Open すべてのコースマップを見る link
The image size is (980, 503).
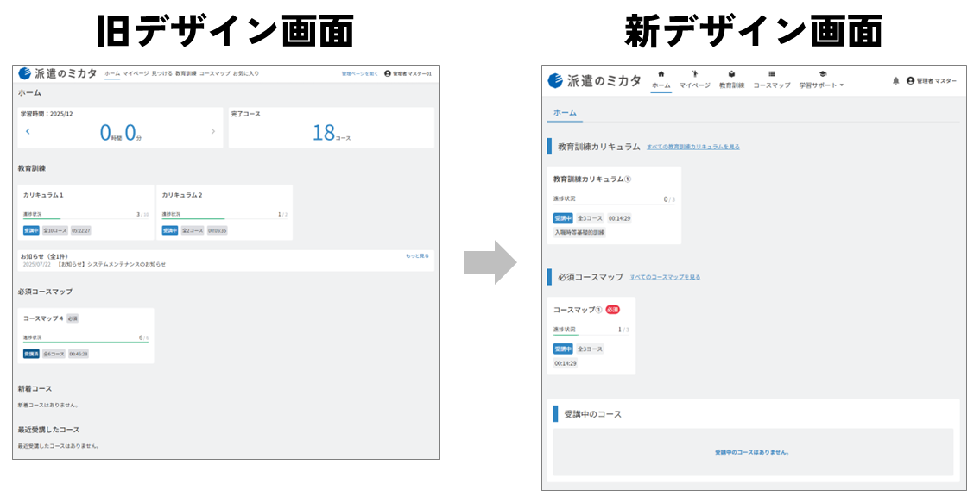[665, 277]
